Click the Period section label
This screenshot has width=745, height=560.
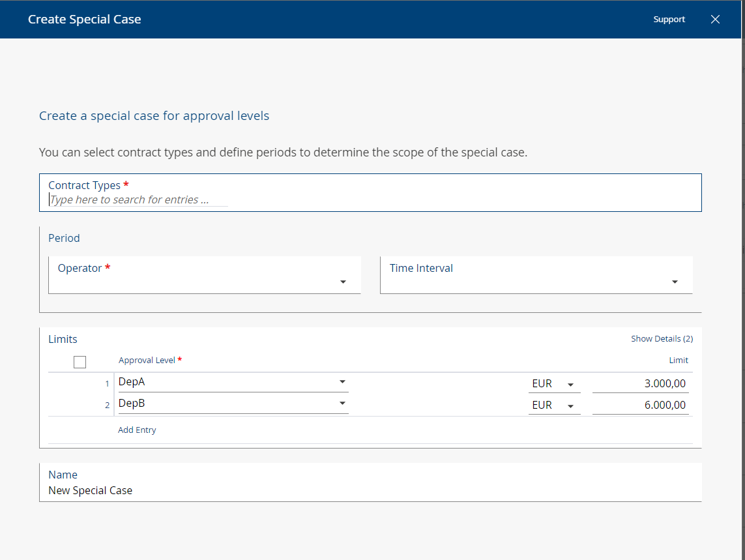click(64, 238)
